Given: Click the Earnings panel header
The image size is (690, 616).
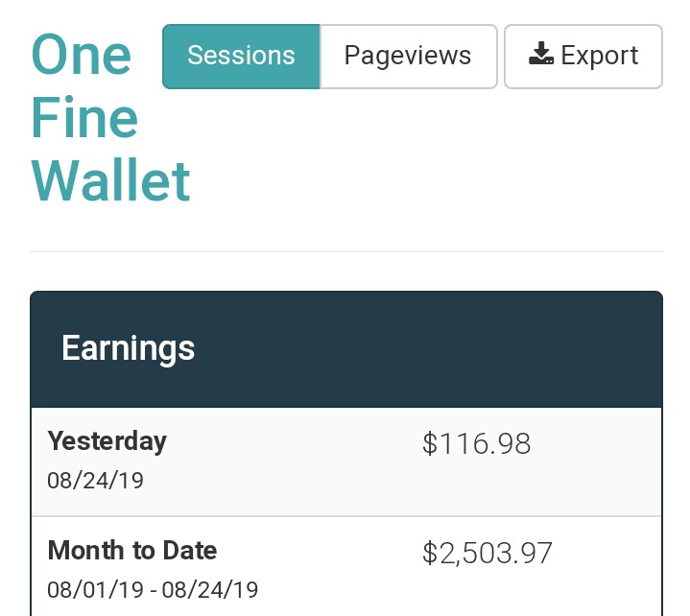Looking at the screenshot, I should (346, 349).
